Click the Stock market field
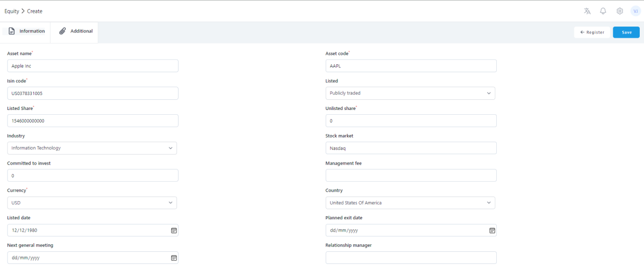This screenshot has height=273, width=644. click(411, 148)
